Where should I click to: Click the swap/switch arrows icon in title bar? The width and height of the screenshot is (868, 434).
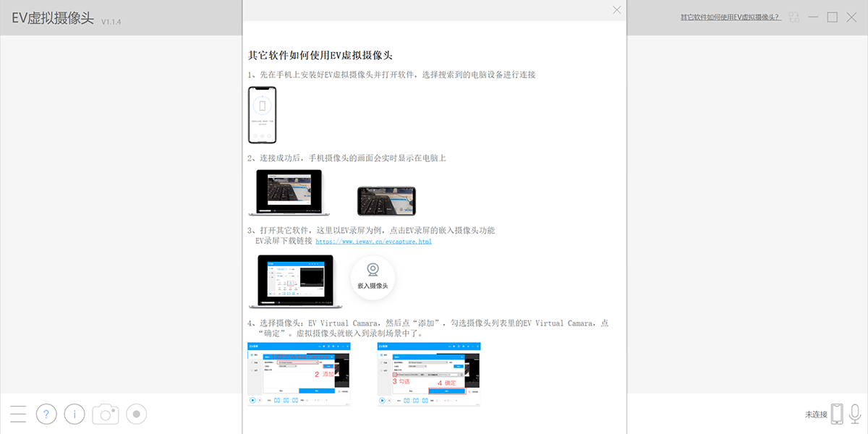pyautogui.click(x=794, y=17)
